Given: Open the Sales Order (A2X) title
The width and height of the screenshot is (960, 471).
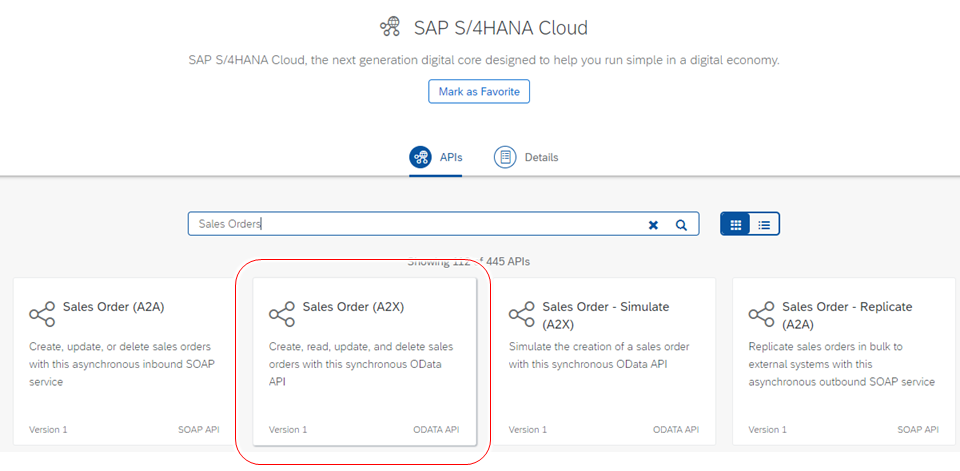Looking at the screenshot, I should [353, 307].
